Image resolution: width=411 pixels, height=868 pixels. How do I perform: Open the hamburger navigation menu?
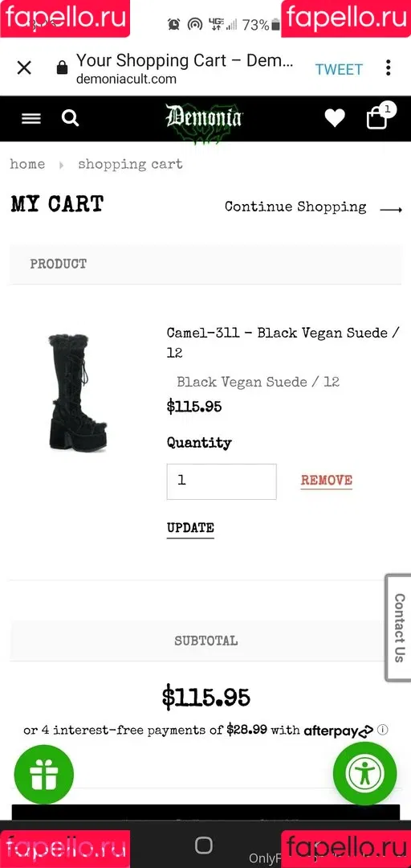(31, 118)
